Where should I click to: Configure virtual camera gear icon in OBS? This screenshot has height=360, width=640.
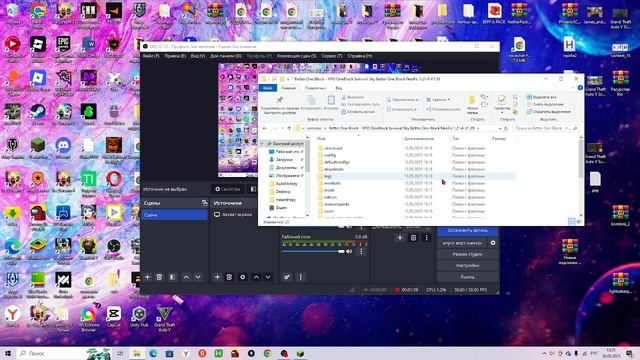(493, 243)
